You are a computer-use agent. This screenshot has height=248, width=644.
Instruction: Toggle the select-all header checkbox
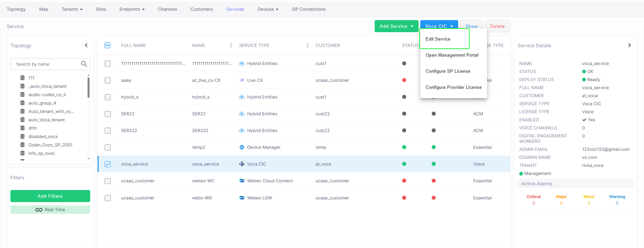point(107,45)
